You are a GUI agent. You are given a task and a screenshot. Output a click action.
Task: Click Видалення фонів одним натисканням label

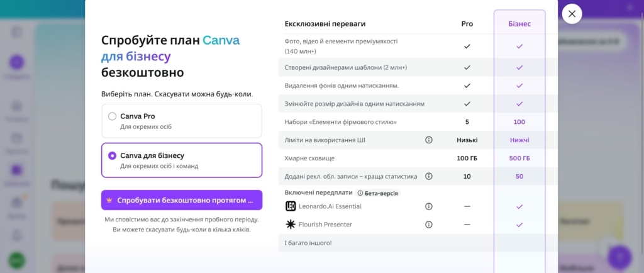341,86
